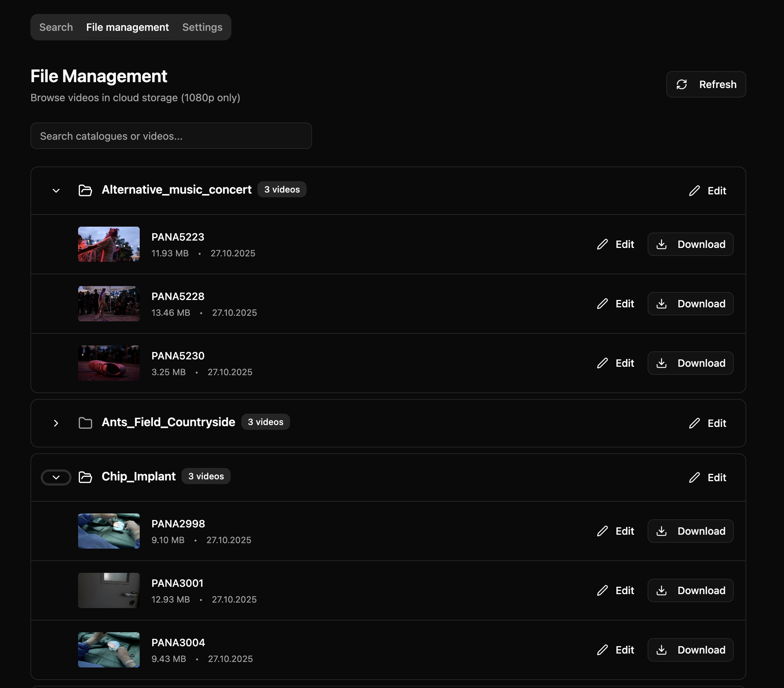Click the download icon for PANA5228

click(662, 303)
